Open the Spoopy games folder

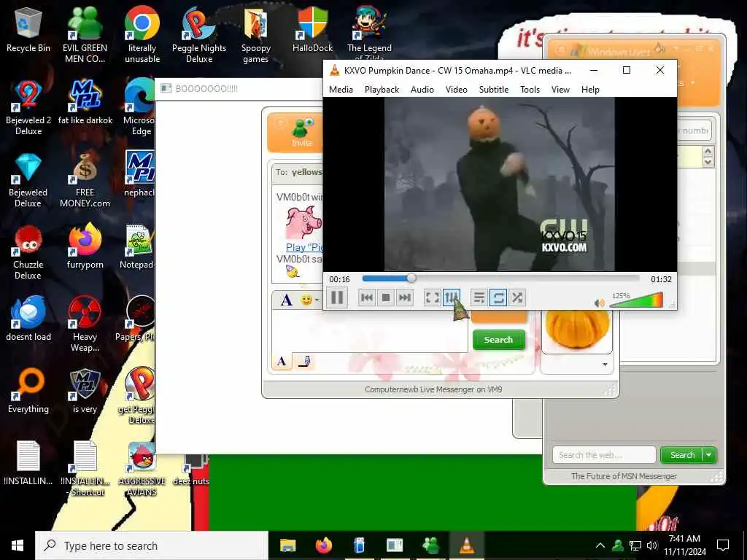256,36
